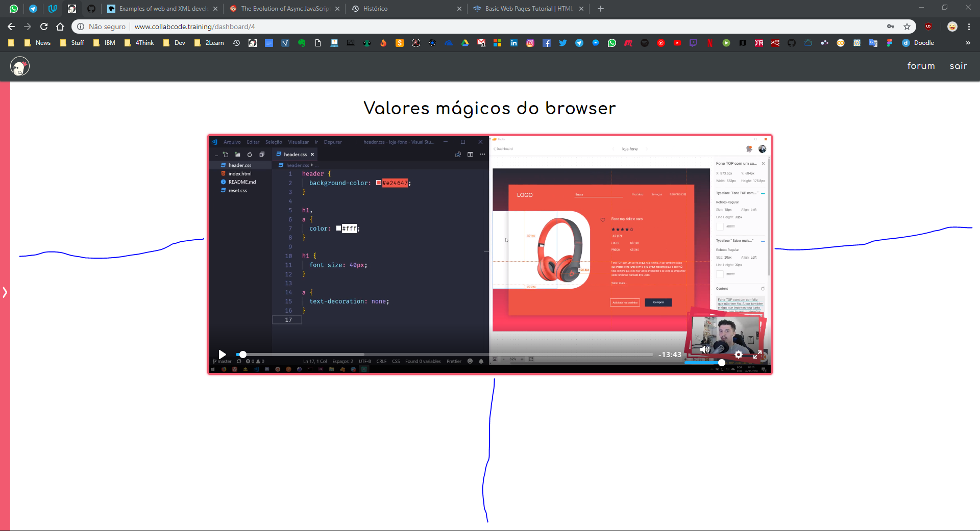Open the Evernote elephant bookmark

302,43
